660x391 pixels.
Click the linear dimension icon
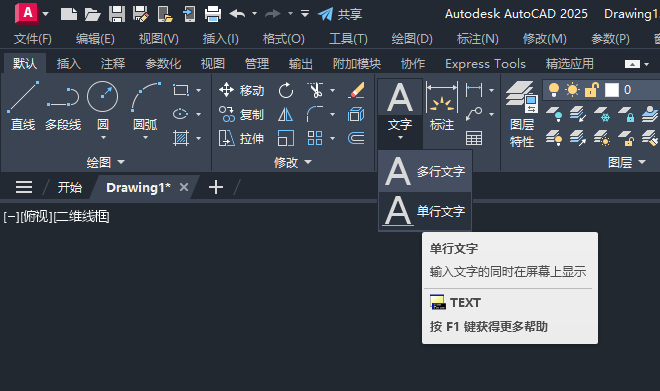474,90
